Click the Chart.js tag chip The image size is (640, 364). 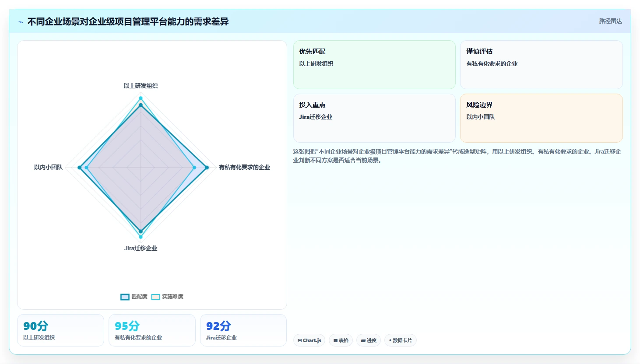coord(309,340)
